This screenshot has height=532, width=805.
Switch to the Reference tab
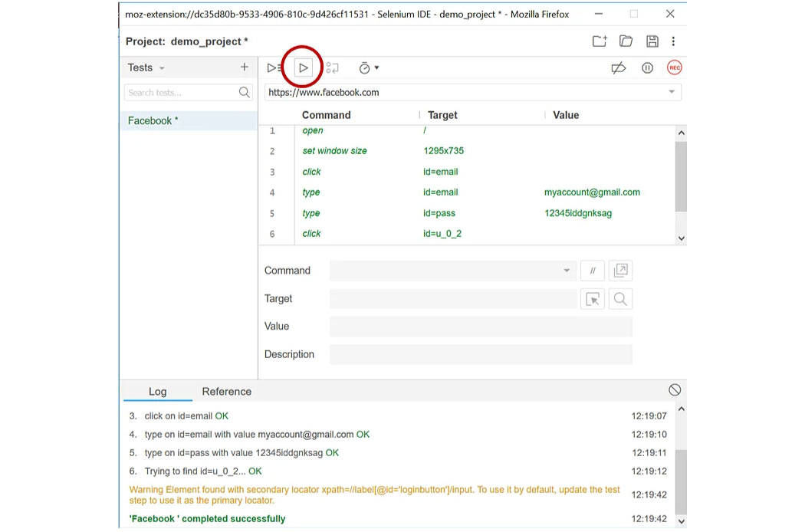click(x=226, y=392)
